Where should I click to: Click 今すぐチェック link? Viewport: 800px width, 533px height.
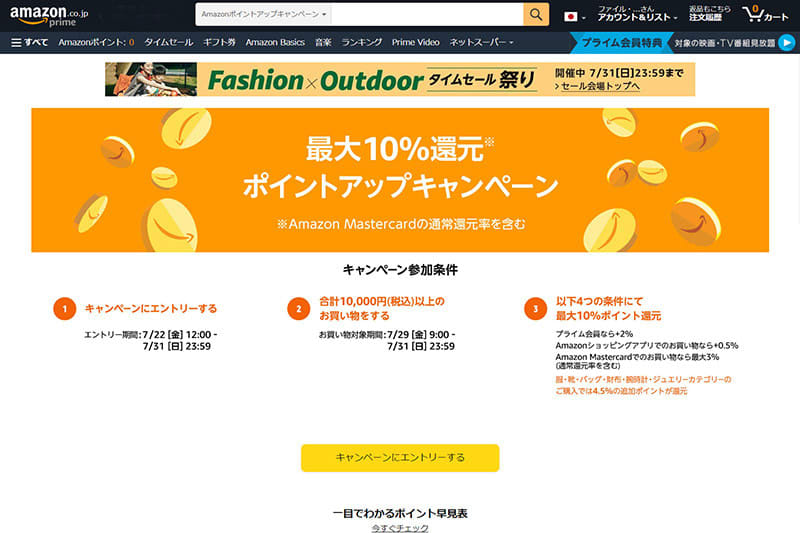[400, 528]
